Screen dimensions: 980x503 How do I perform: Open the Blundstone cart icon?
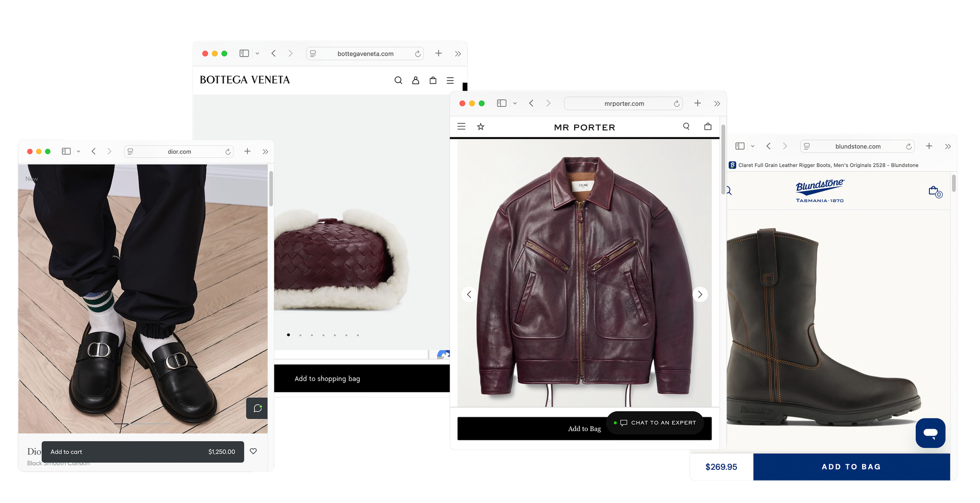point(935,192)
